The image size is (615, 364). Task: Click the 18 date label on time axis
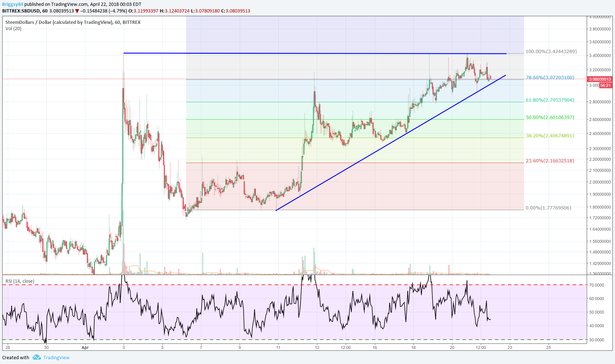[x=413, y=347]
